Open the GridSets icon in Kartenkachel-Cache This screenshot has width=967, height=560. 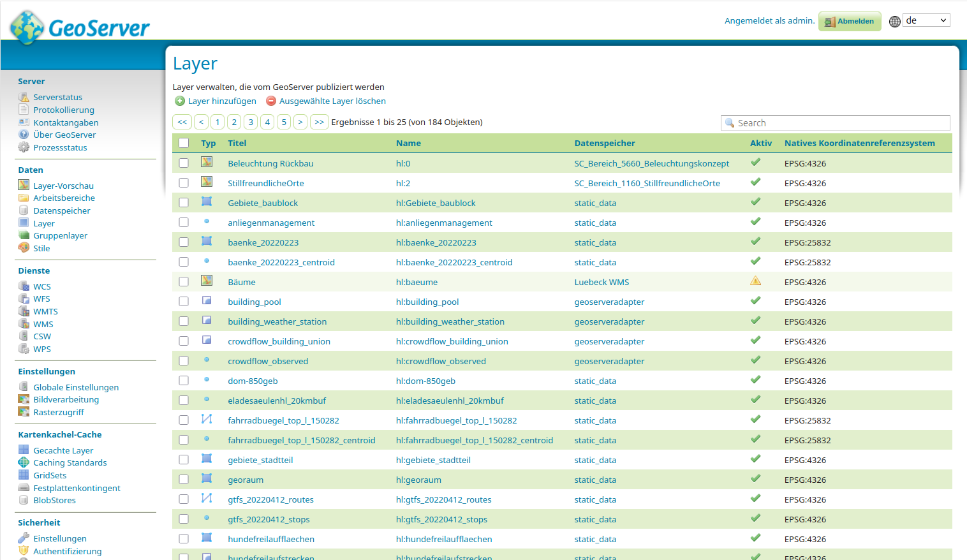(x=23, y=475)
